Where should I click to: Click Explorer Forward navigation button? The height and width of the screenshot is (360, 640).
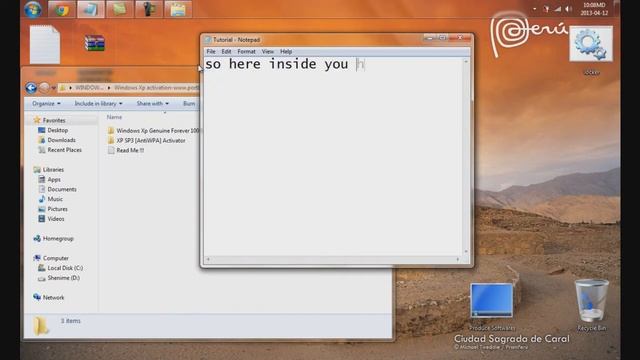[44, 88]
